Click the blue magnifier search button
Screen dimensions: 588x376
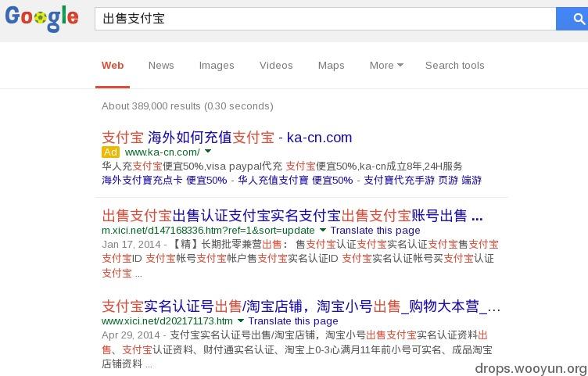click(x=572, y=18)
